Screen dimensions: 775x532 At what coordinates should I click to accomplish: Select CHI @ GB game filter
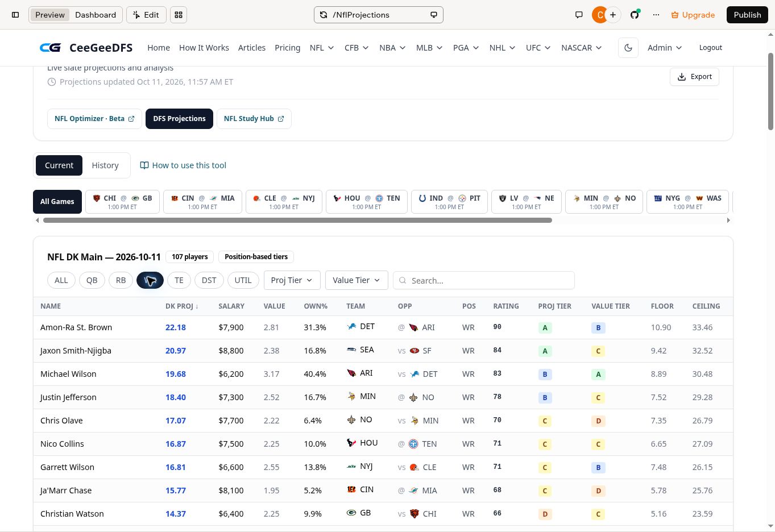coord(122,202)
